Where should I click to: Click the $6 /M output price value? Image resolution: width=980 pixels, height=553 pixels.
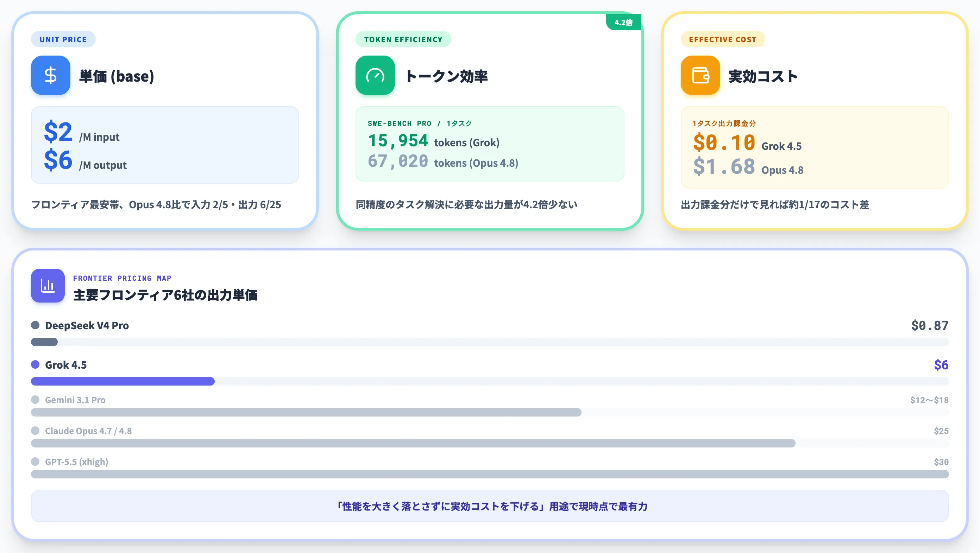point(58,160)
